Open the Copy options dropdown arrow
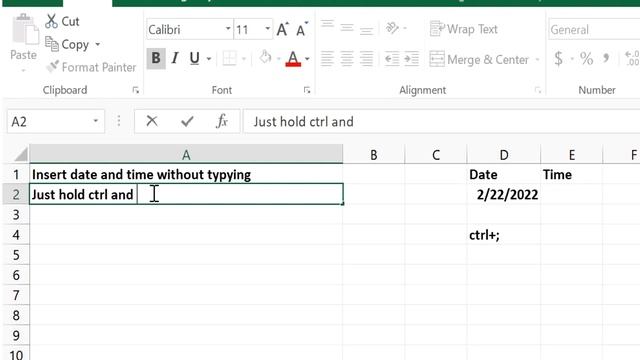Screen dimensions: 640x360 click(98, 44)
